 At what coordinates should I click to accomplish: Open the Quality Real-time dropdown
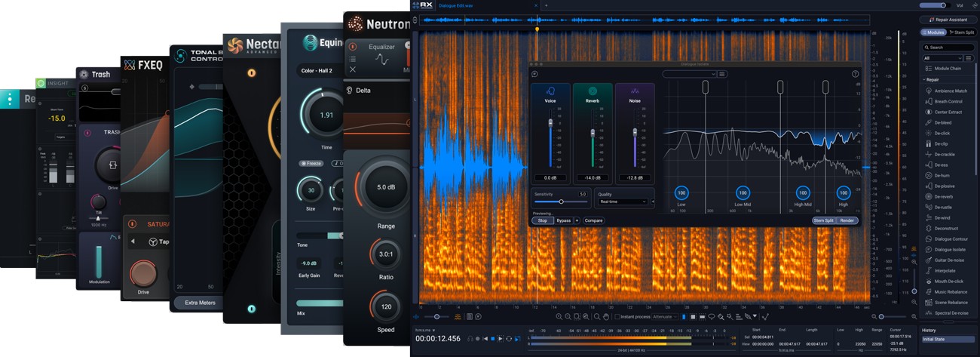(623, 202)
